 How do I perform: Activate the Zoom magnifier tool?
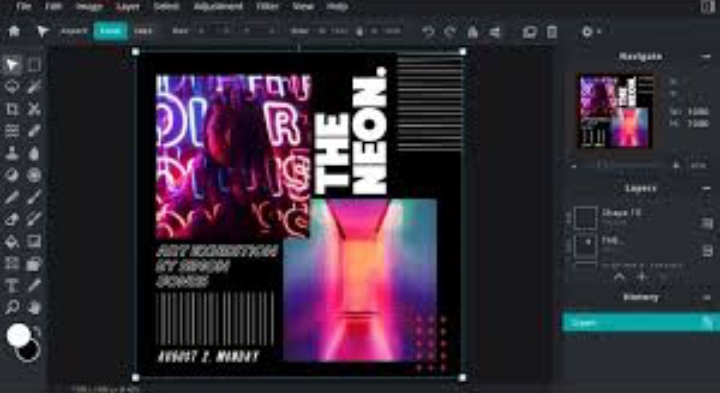point(11,307)
